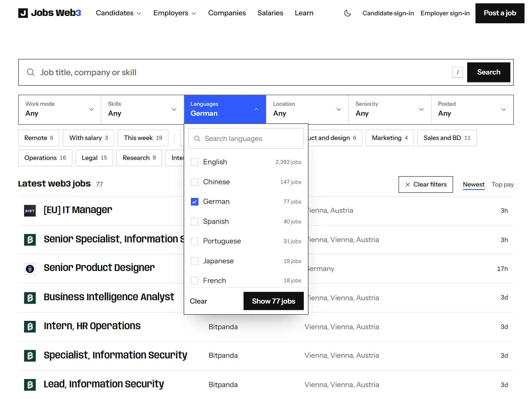This screenshot has width=532, height=399.
Task: Click the Show 77 jobs button
Action: (x=274, y=301)
